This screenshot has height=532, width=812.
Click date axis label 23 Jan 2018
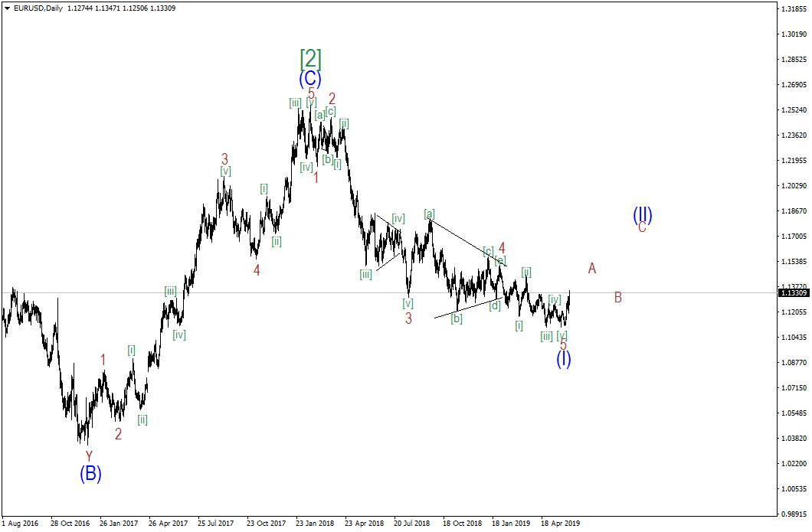315,524
